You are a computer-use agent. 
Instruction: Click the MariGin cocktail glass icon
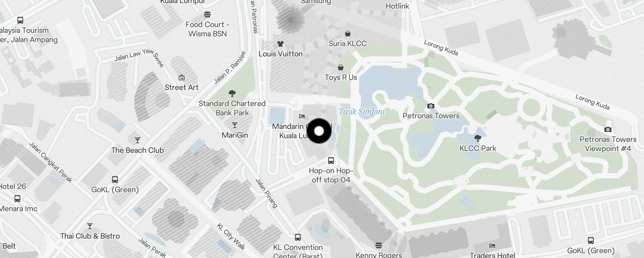(x=235, y=125)
